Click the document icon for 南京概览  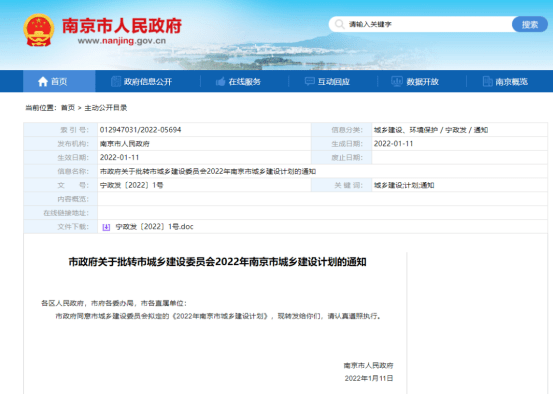[487, 81]
